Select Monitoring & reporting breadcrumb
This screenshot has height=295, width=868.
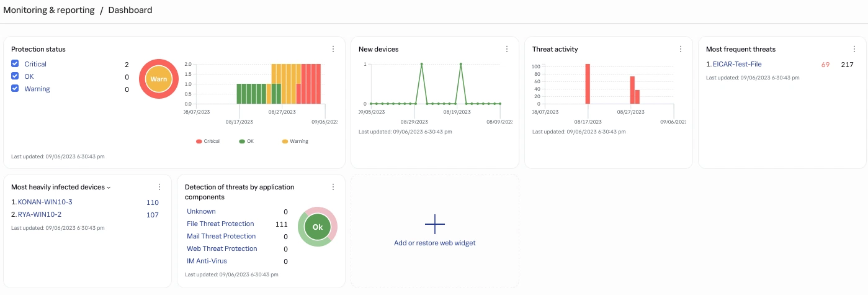[x=48, y=10]
